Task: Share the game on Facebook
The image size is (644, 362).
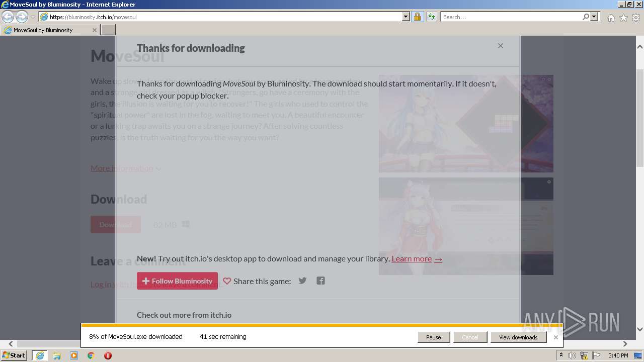Action: coord(320,281)
